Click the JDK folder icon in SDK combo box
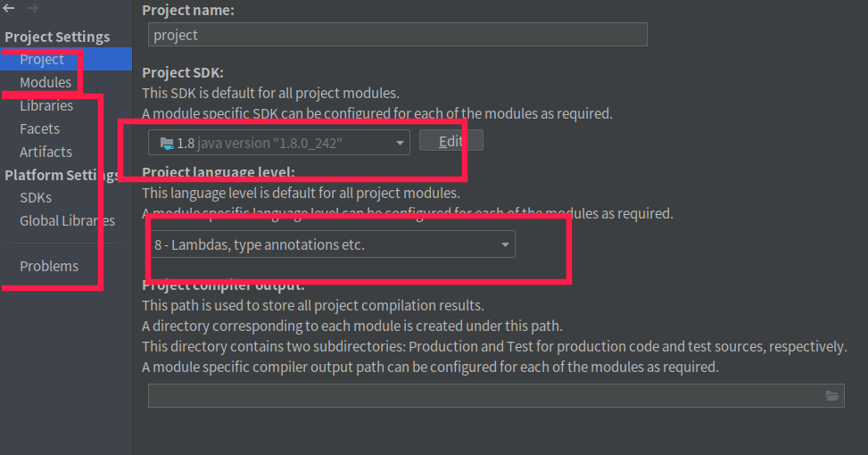The image size is (868, 455). tap(167, 144)
